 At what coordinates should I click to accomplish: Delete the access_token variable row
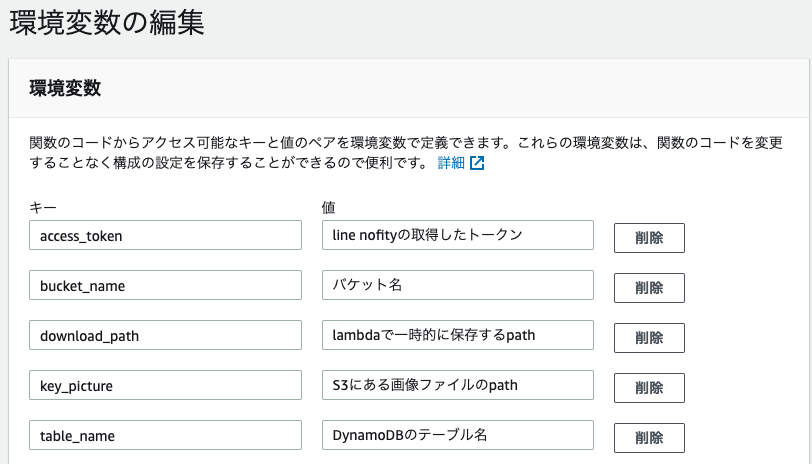point(649,238)
